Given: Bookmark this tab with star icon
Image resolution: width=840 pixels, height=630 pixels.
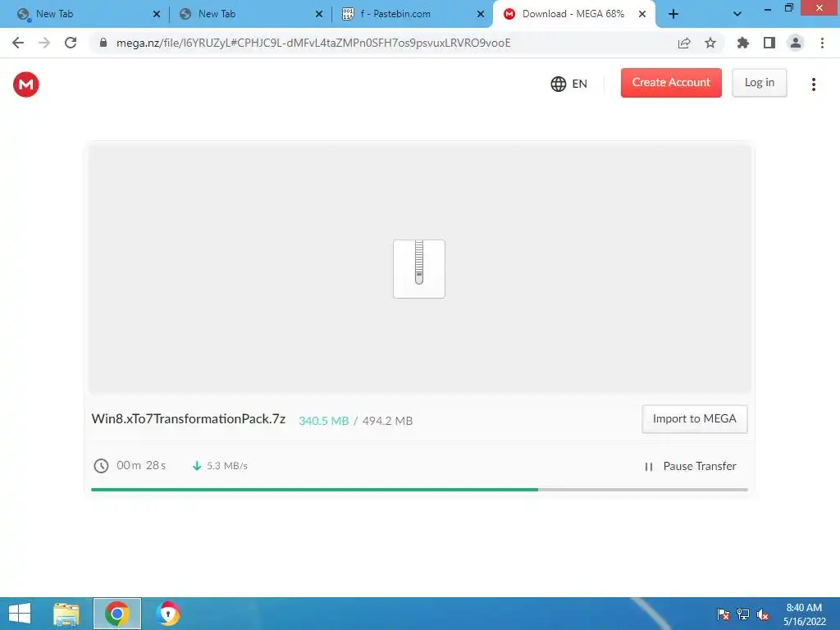Looking at the screenshot, I should (x=710, y=43).
